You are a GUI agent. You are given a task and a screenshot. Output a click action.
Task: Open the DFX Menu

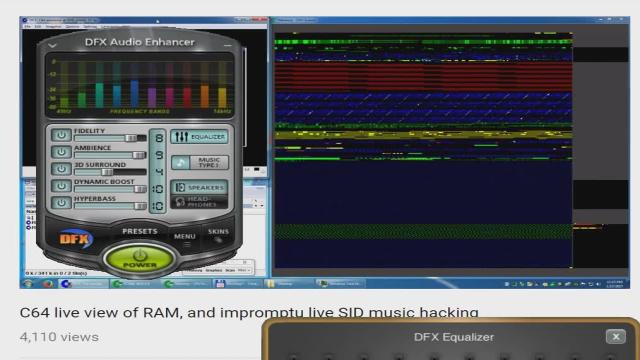point(185,237)
